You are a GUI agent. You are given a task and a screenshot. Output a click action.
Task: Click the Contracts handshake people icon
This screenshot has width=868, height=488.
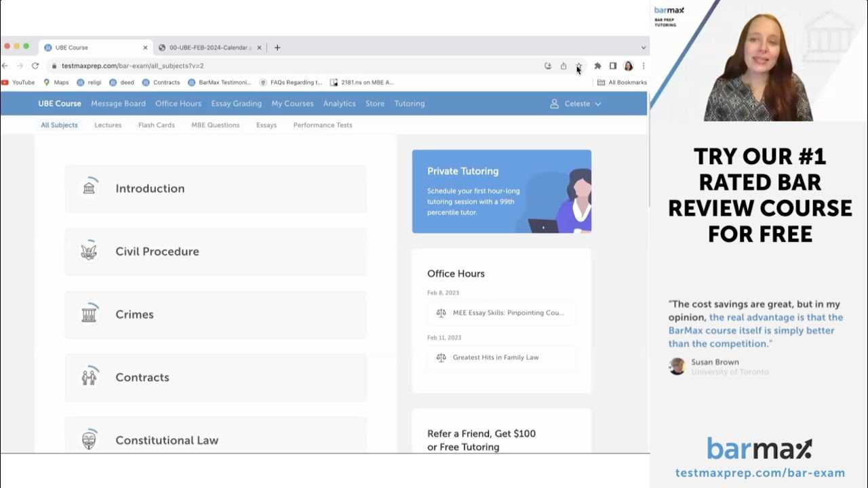[x=89, y=378]
